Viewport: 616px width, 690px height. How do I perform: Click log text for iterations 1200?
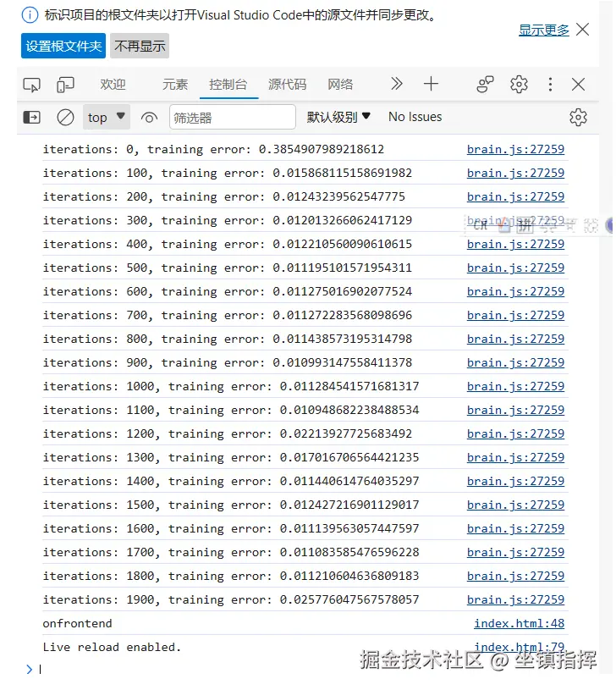[228, 433]
